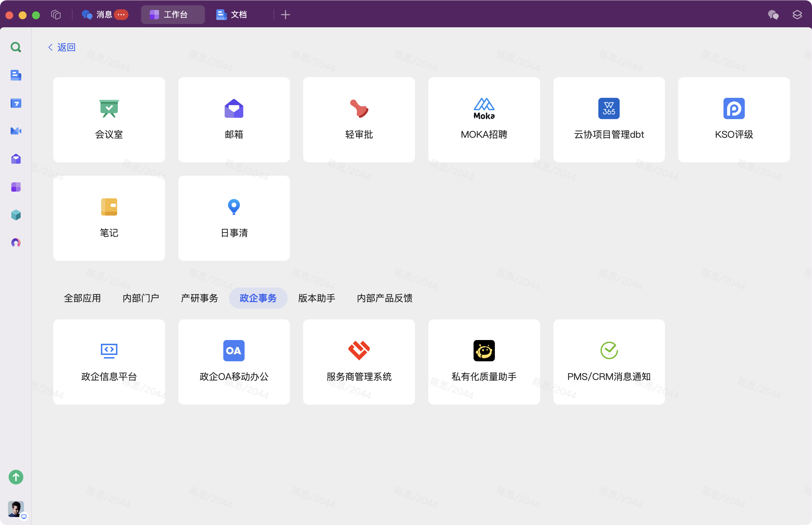
Task: Launch the 轻审批 stamp app
Action: click(358, 120)
